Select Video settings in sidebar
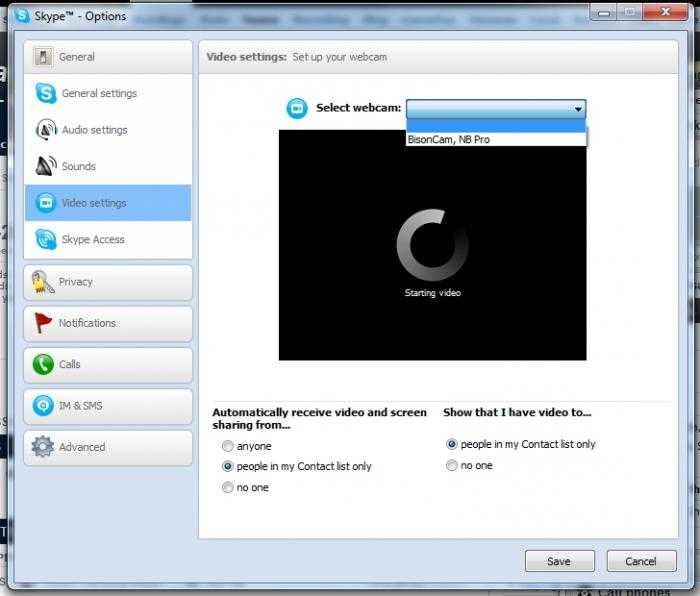Viewport: 700px width, 596px height. (108, 203)
